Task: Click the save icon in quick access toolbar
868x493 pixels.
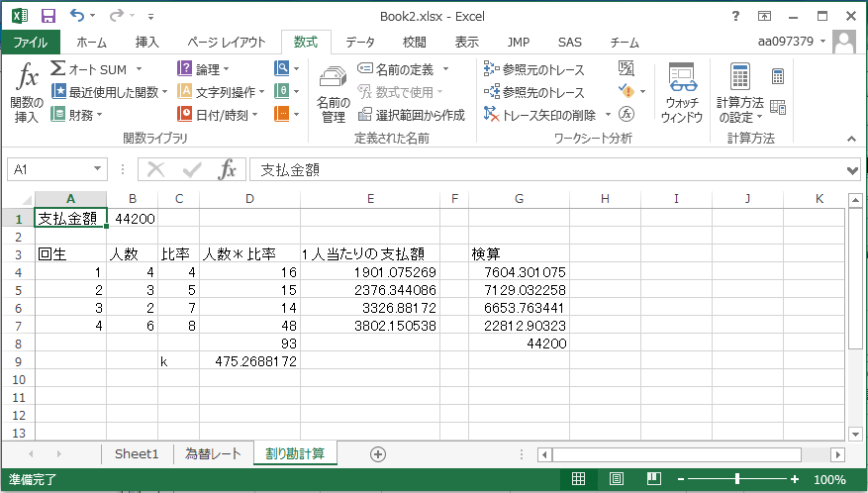Action: [48, 16]
